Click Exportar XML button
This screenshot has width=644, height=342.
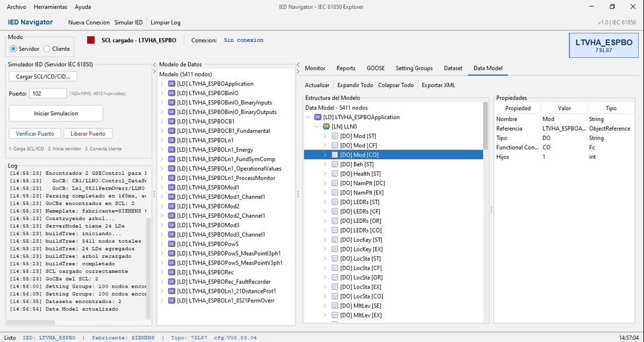(x=438, y=85)
